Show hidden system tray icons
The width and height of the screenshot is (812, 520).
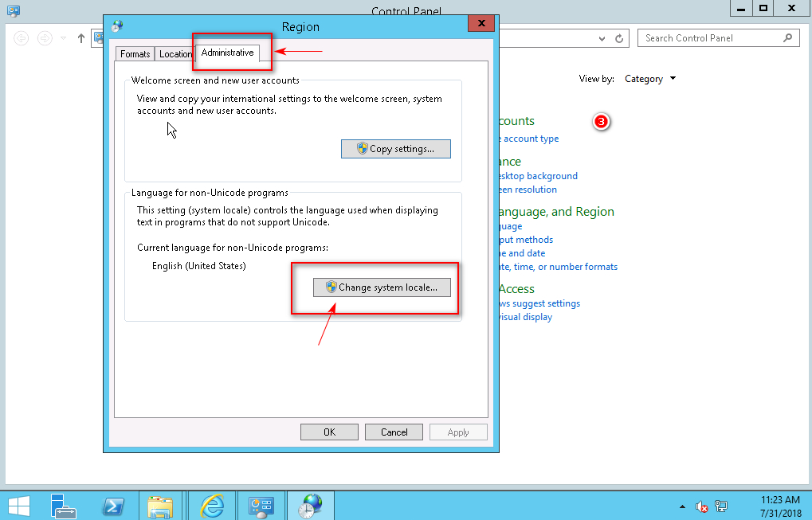pyautogui.click(x=682, y=506)
